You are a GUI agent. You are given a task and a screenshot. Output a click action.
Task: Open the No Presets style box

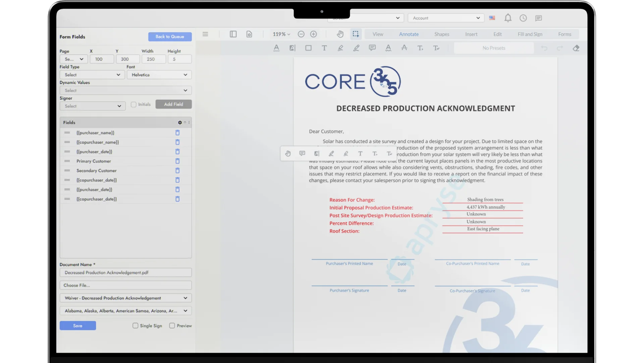pos(494,48)
